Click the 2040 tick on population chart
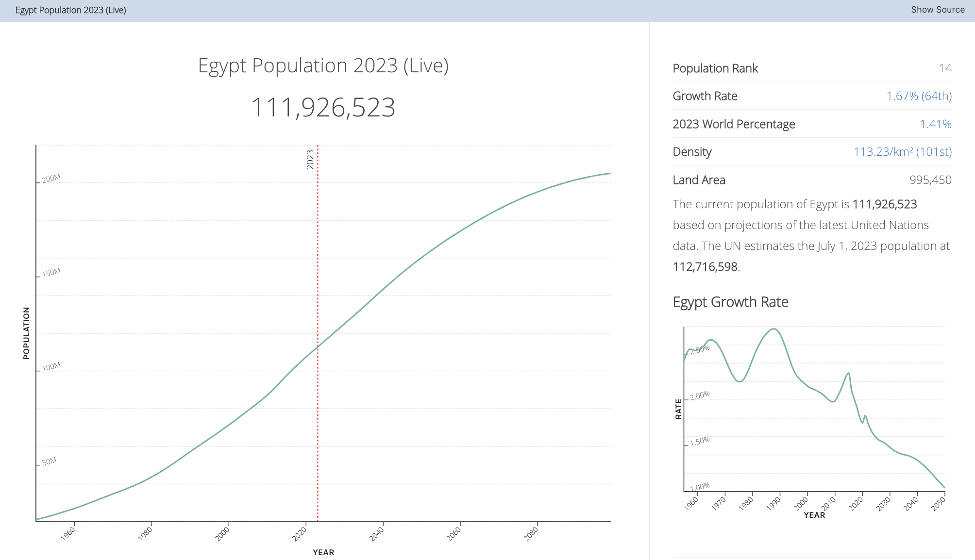 (x=377, y=533)
